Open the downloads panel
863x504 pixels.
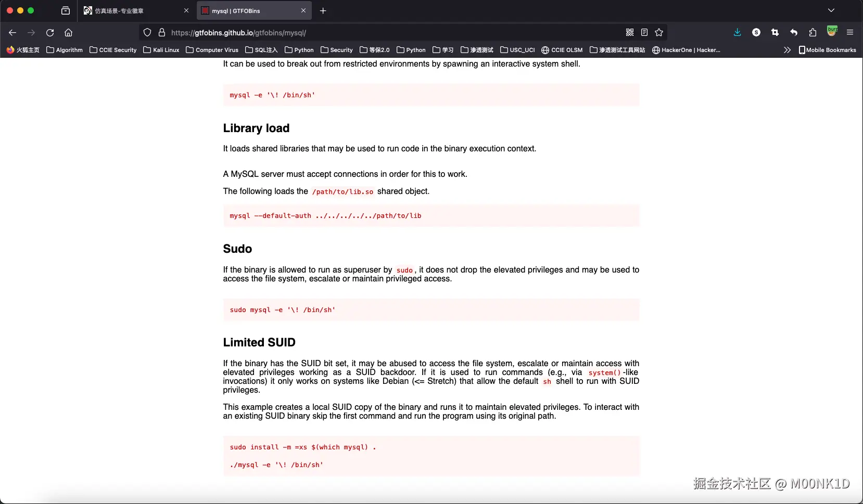tap(738, 32)
